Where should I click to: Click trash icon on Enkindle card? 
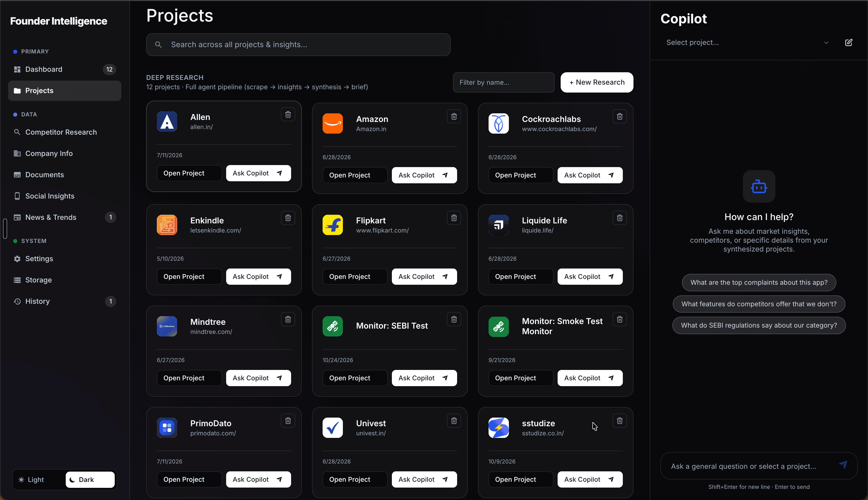point(288,218)
